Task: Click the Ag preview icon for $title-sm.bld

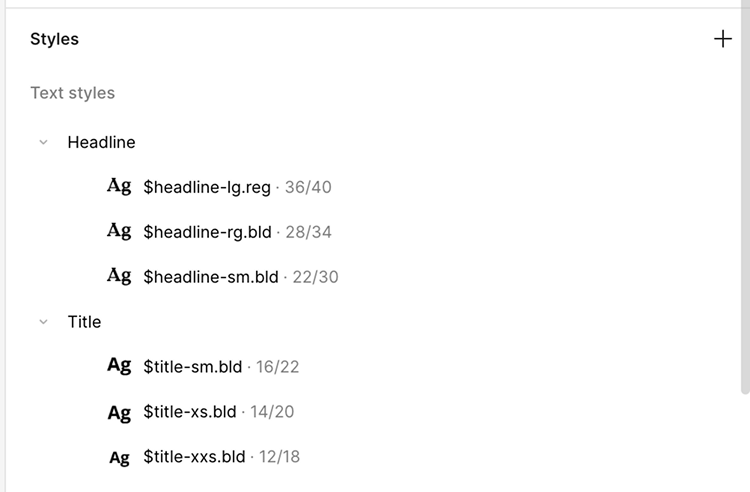Action: click(x=119, y=366)
